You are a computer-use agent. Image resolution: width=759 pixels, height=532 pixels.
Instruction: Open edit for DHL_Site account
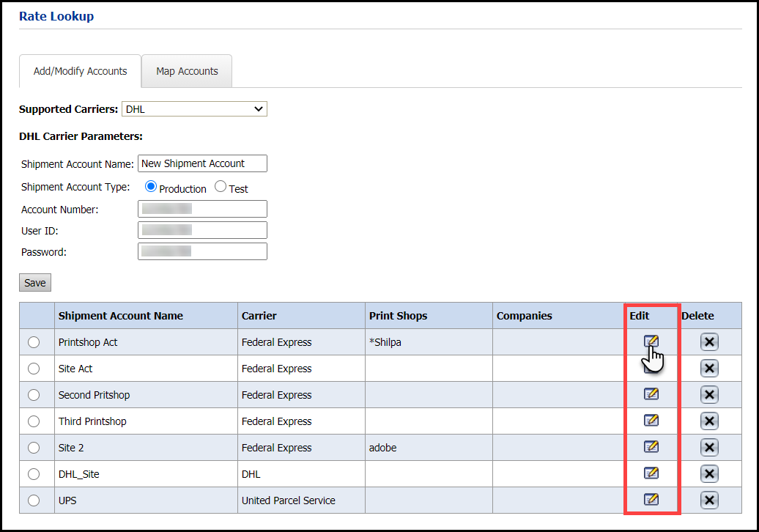pos(651,473)
